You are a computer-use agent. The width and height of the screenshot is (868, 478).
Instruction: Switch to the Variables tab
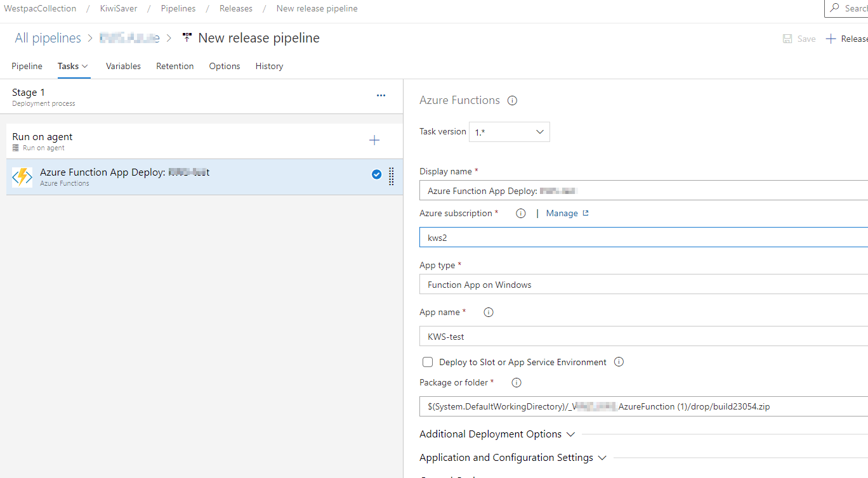tap(123, 66)
